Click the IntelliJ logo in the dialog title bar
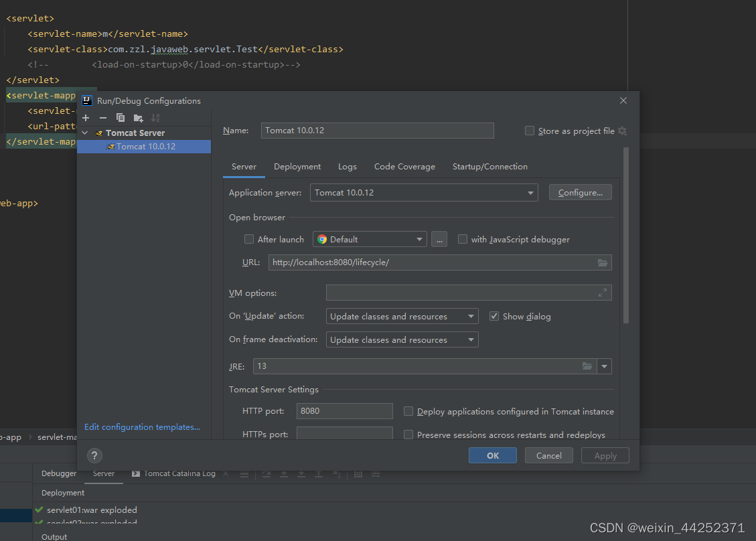This screenshot has height=541, width=756. coord(87,100)
